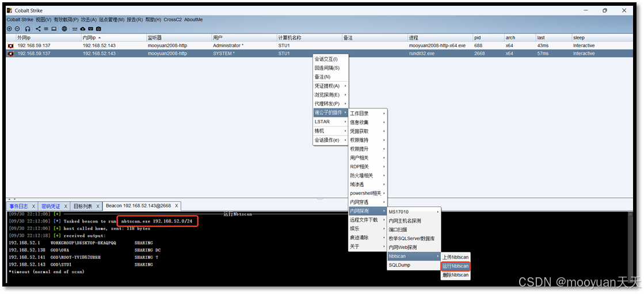644x294 pixels.
Task: Open listeners via the headphones icon
Action: [28, 29]
